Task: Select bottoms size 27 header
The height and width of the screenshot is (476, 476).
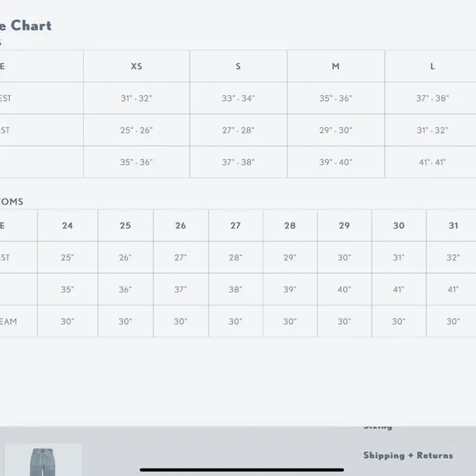Action: click(x=236, y=226)
